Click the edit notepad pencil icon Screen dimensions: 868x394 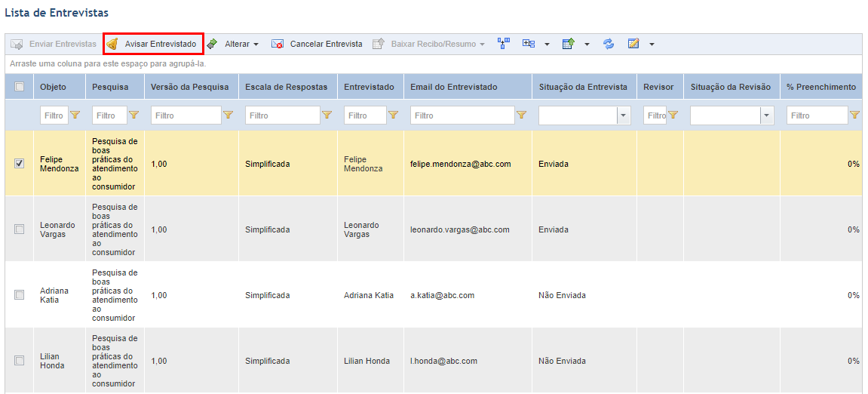pyautogui.click(x=633, y=44)
